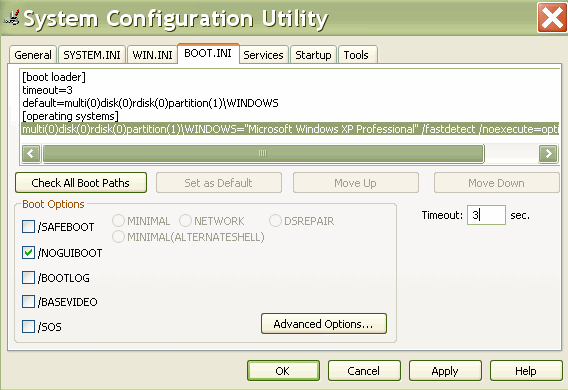This screenshot has width=568, height=390.
Task: Enable the /BASEVIDEO checkbox
Action: [28, 302]
